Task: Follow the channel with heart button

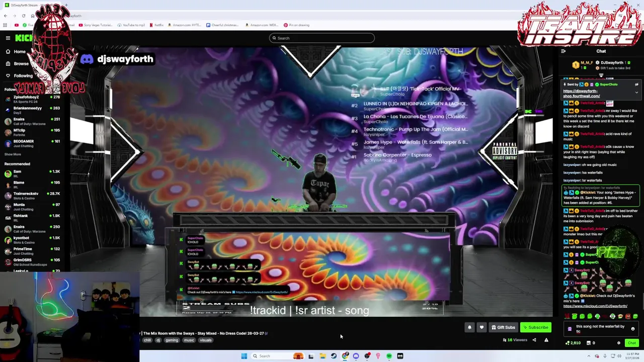Action: (x=481, y=327)
